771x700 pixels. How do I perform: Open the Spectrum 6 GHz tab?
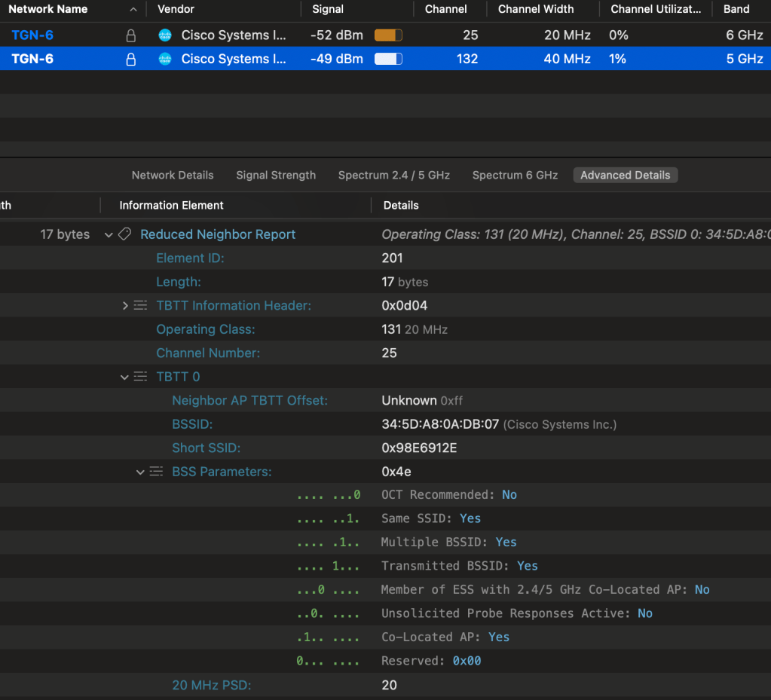point(515,175)
